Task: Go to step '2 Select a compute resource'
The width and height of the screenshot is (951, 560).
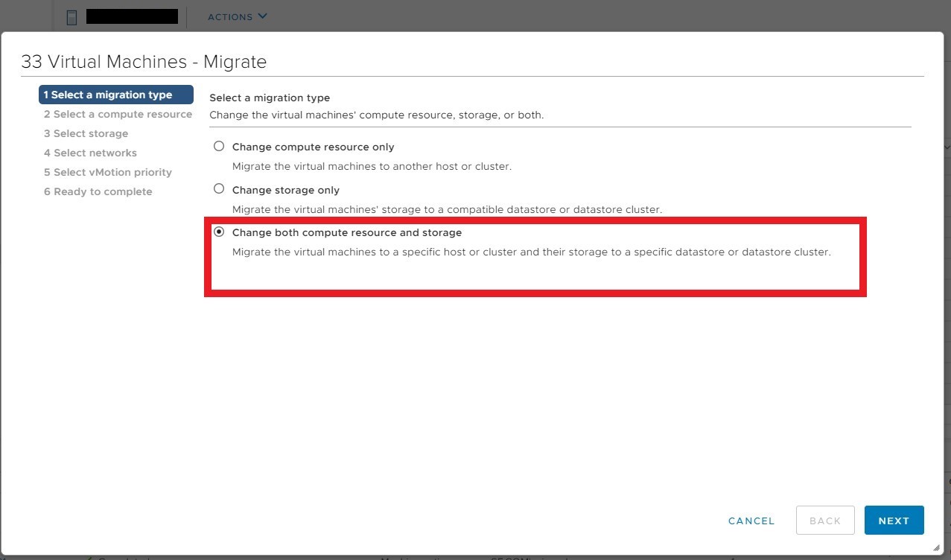Action: (118, 114)
